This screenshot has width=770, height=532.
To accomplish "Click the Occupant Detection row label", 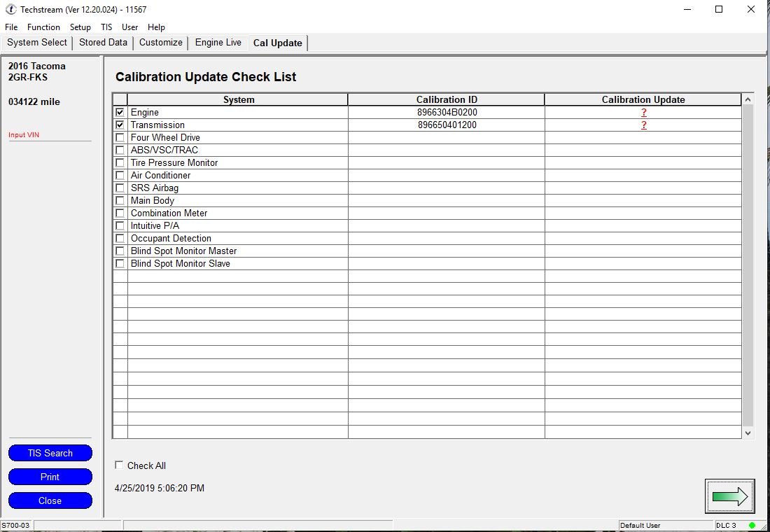I will click(171, 238).
